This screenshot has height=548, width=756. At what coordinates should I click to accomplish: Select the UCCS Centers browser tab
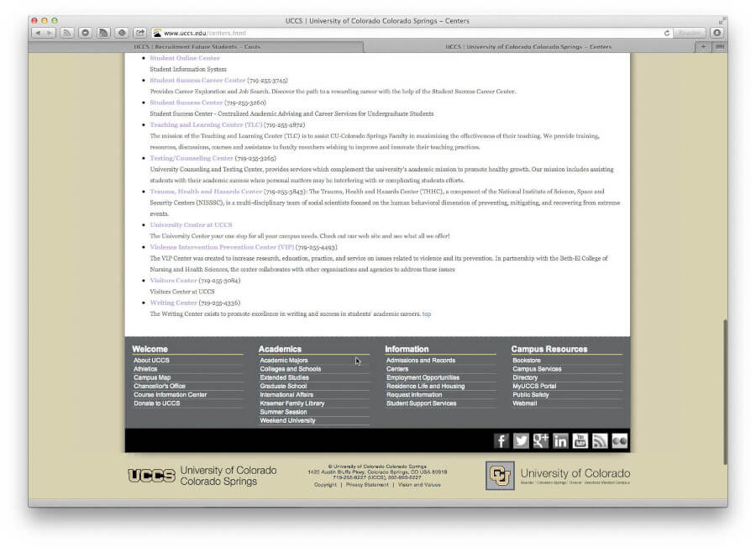pos(528,47)
